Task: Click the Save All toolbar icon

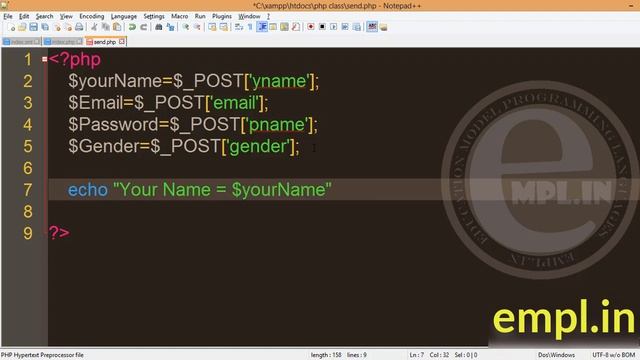Action: click(x=45, y=27)
